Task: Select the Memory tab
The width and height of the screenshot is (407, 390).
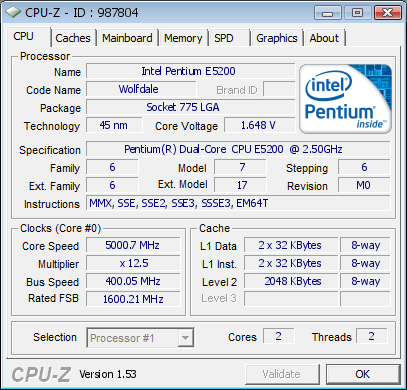Action: pyautogui.click(x=183, y=38)
